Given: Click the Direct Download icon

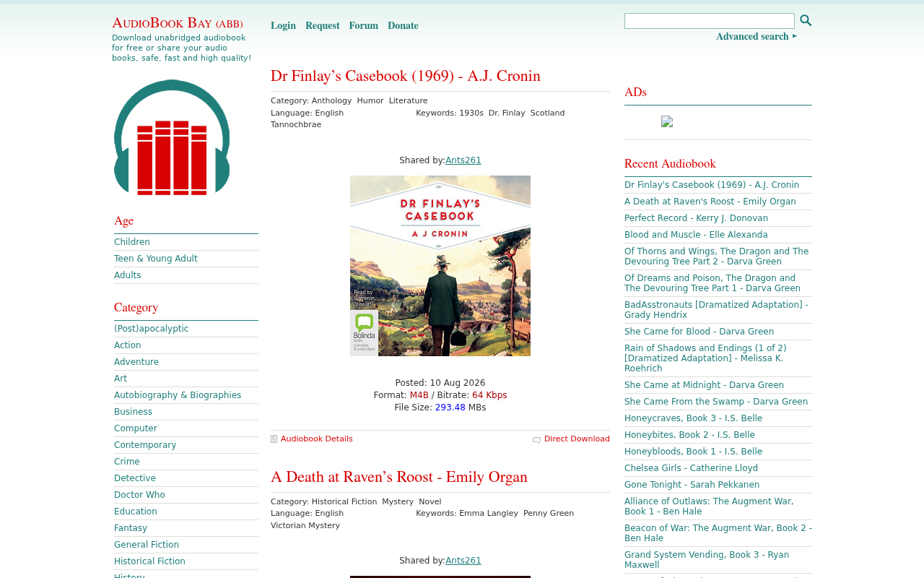Looking at the screenshot, I should tap(536, 439).
